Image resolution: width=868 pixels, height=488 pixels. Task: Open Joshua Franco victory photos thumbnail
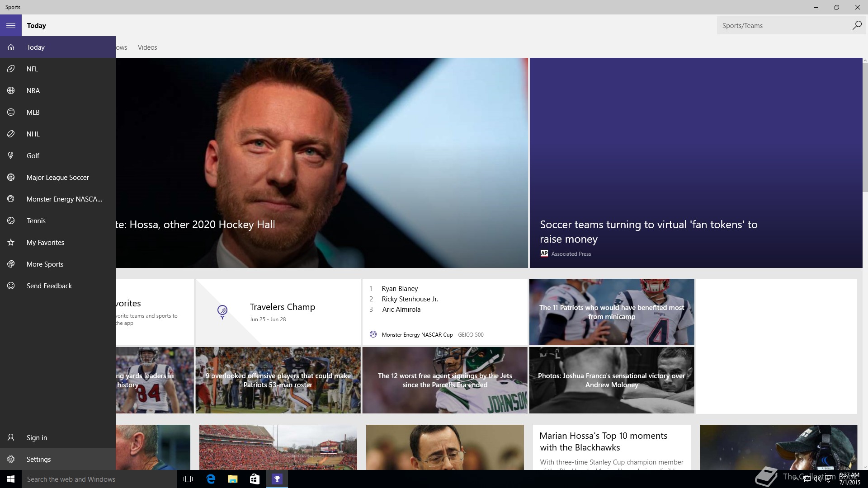pyautogui.click(x=612, y=380)
